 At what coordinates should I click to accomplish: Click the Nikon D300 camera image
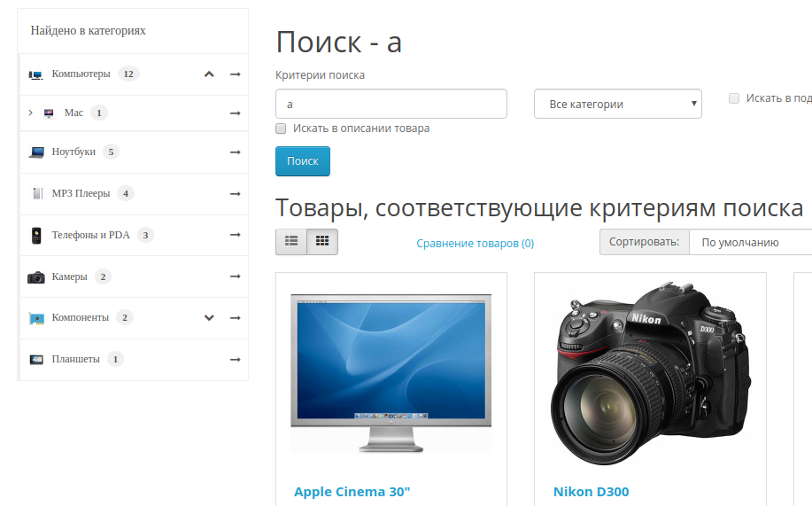[x=650, y=373]
